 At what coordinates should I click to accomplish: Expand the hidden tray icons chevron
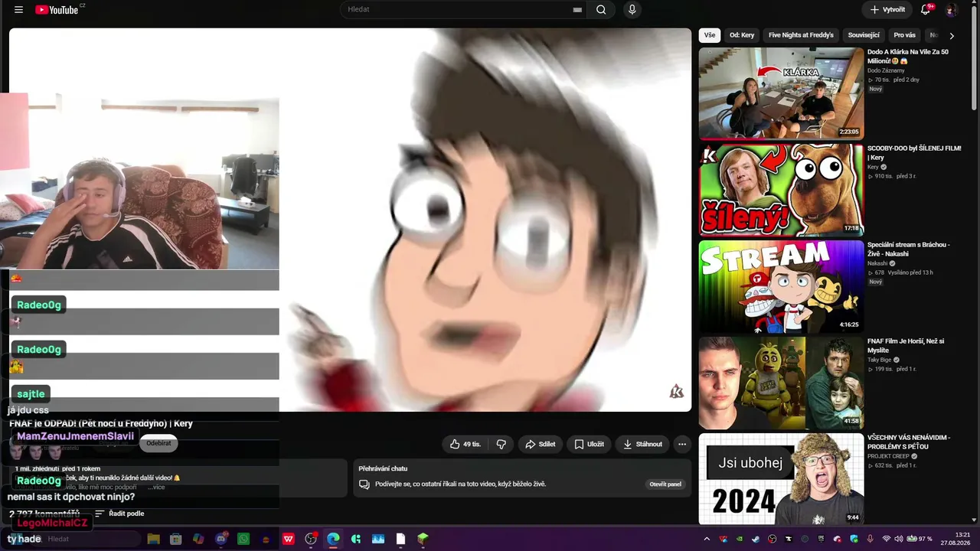pyautogui.click(x=707, y=539)
